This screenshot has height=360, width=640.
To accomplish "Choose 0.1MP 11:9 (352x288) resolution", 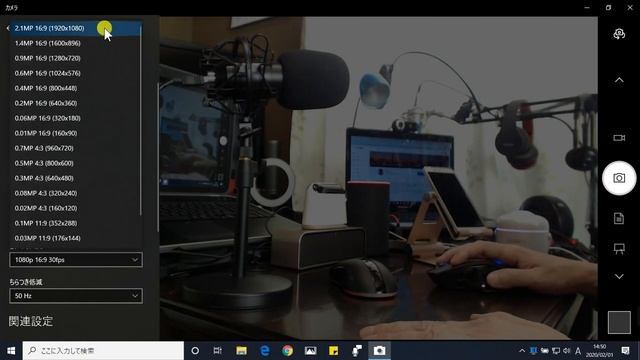I will pyautogui.click(x=76, y=223).
